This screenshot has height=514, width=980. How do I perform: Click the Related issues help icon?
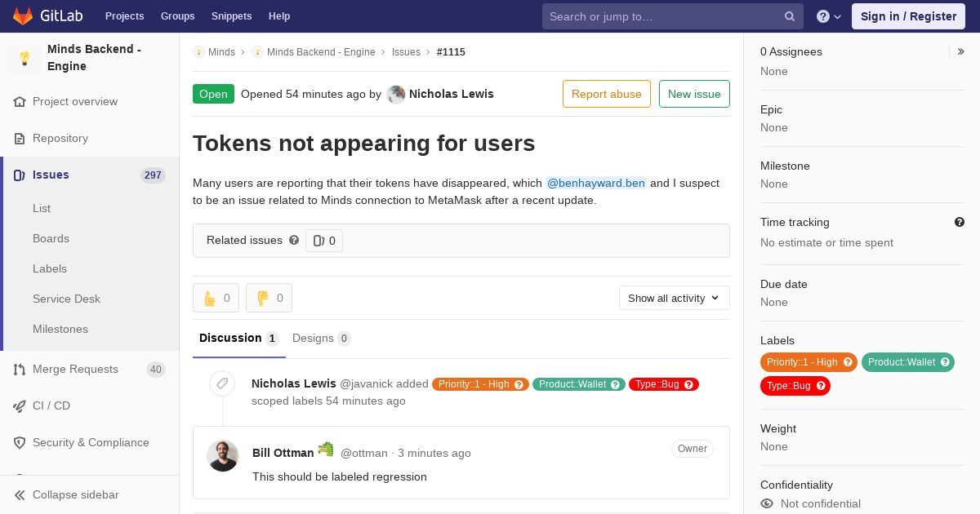click(294, 240)
